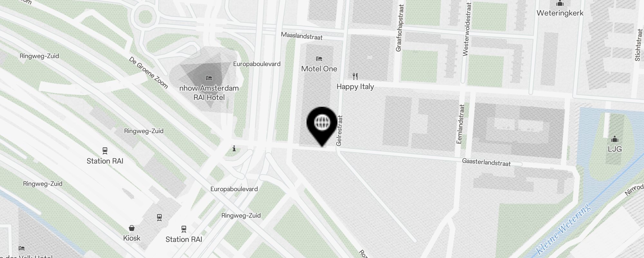Click the information point icon

point(234,149)
